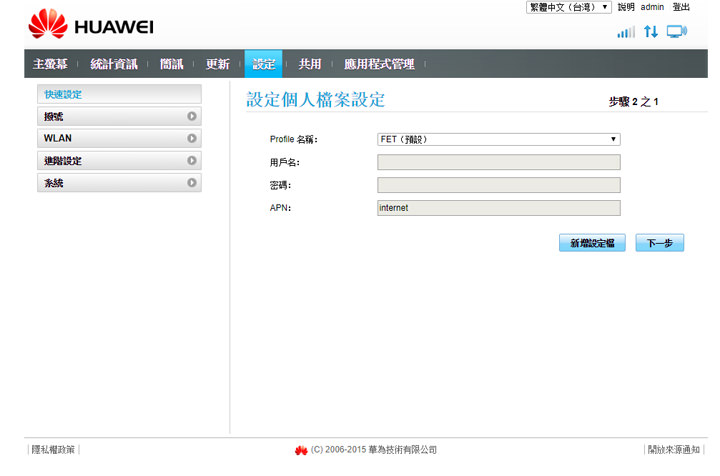Open the 隱私權政策 footer link

[x=53, y=450]
